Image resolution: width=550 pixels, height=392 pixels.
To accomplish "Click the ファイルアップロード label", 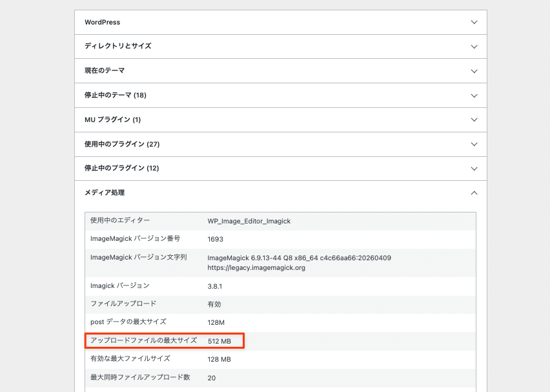I will click(x=123, y=304).
